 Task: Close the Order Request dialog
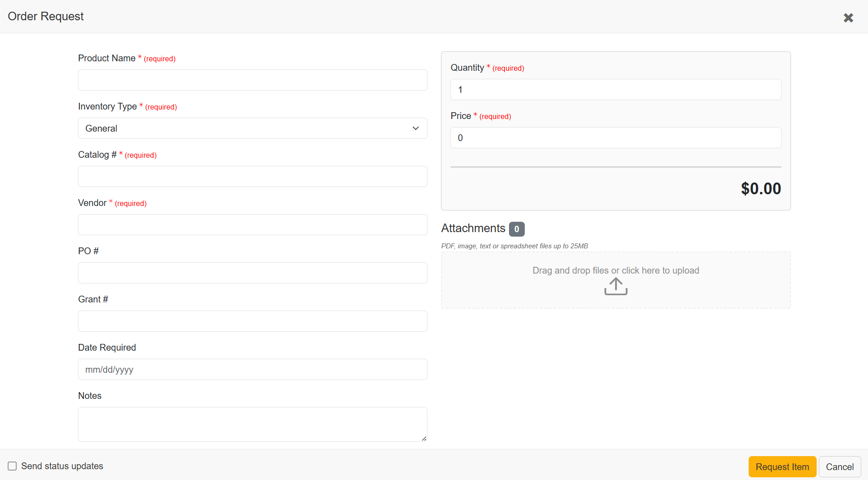tap(849, 18)
